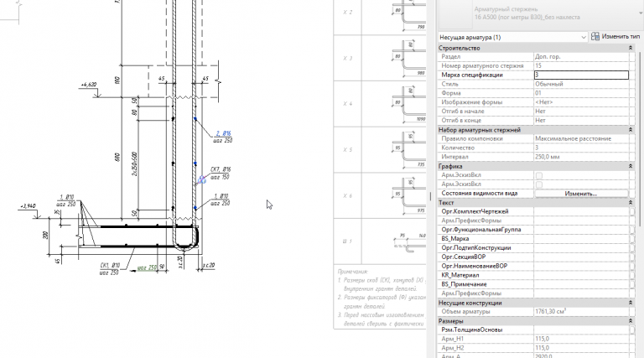This screenshot has width=644, height=358.
Task: Select the green 'шаг 250' text note
Action: point(147,267)
